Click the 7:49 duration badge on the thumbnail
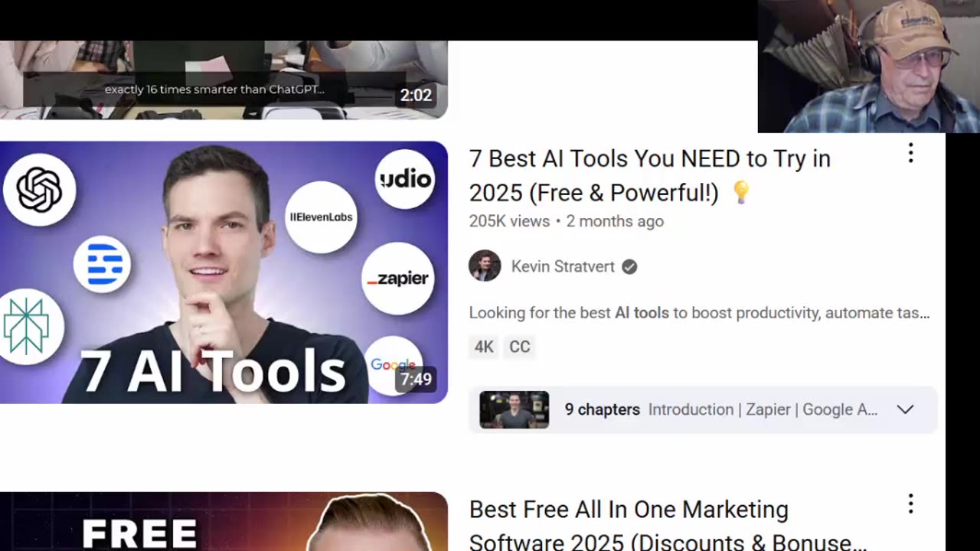 [x=416, y=379]
